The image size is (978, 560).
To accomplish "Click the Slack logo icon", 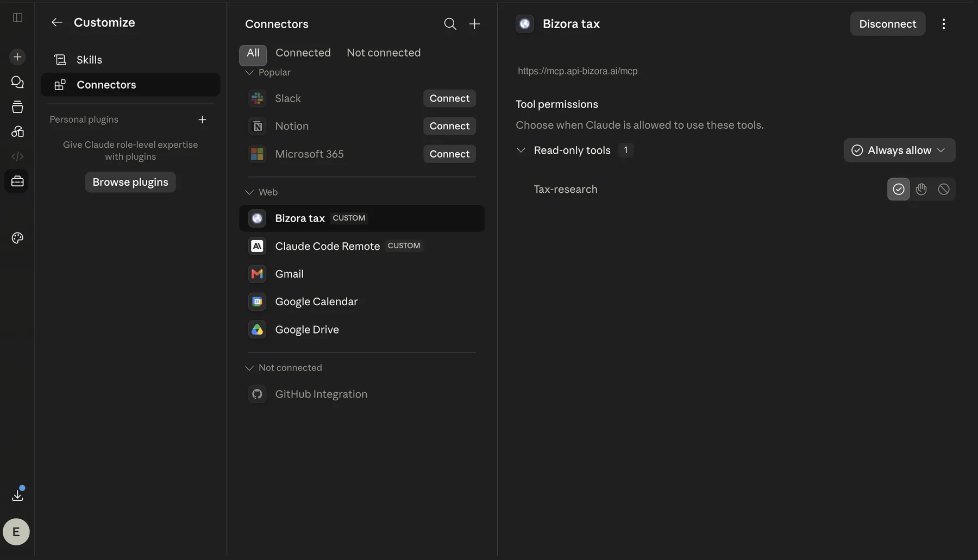I will [257, 98].
